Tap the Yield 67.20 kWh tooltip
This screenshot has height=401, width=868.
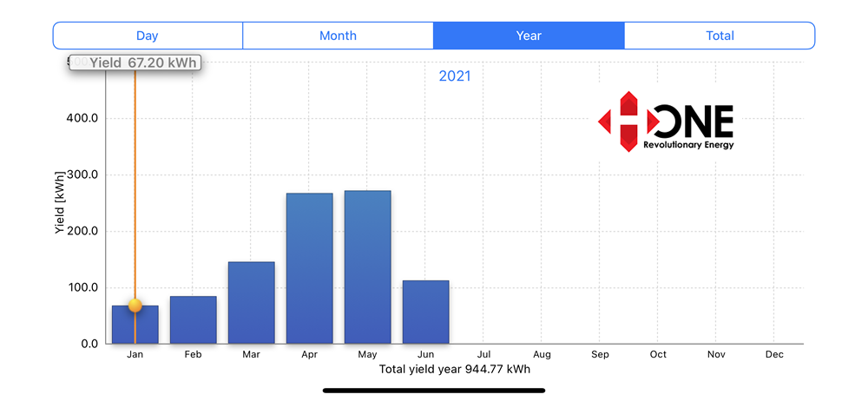point(135,63)
